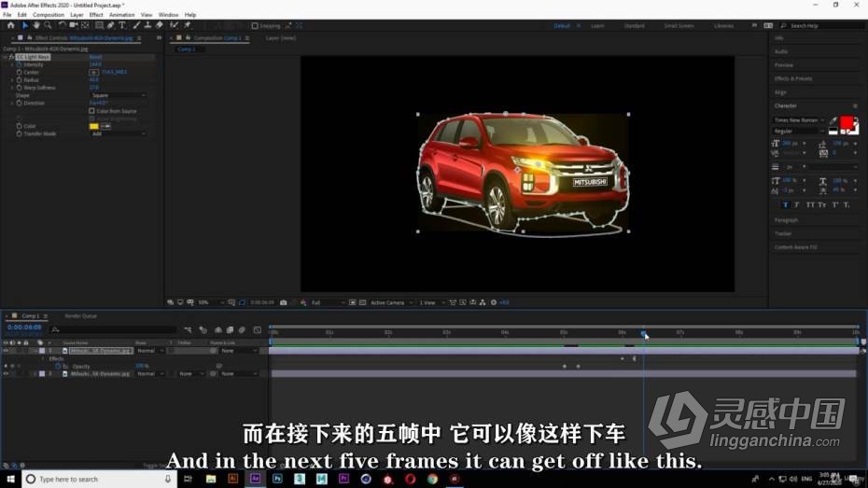The image size is (868, 488).
Task: Check the Color from Source box
Action: [91, 111]
